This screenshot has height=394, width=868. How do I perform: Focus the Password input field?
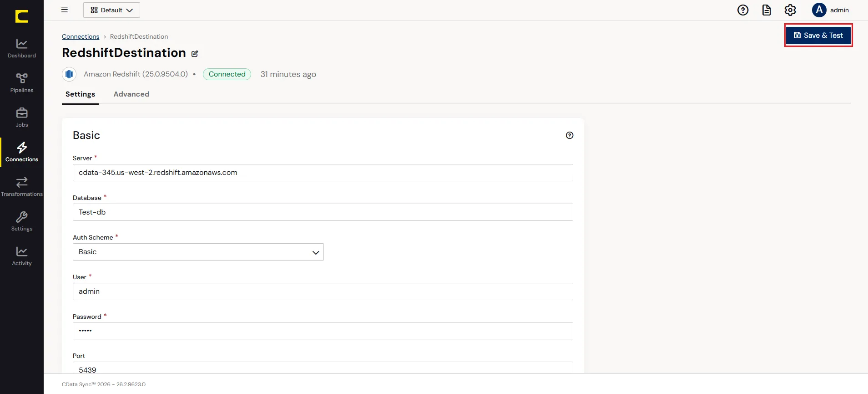pos(323,331)
